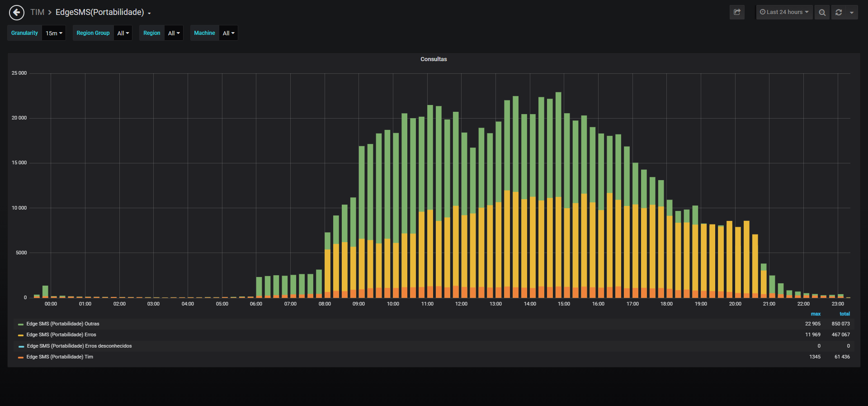Click yellow color swatch for Erros series
868x406 pixels.
point(21,335)
